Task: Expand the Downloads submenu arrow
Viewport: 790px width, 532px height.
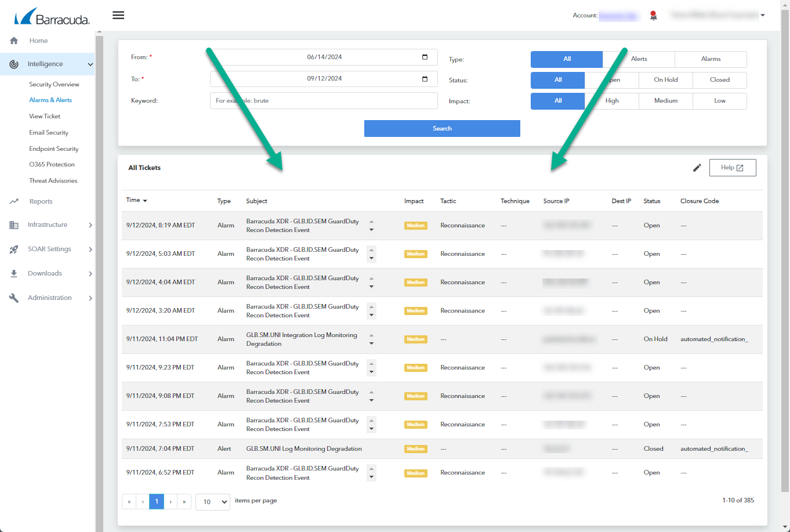Action: pyautogui.click(x=90, y=274)
